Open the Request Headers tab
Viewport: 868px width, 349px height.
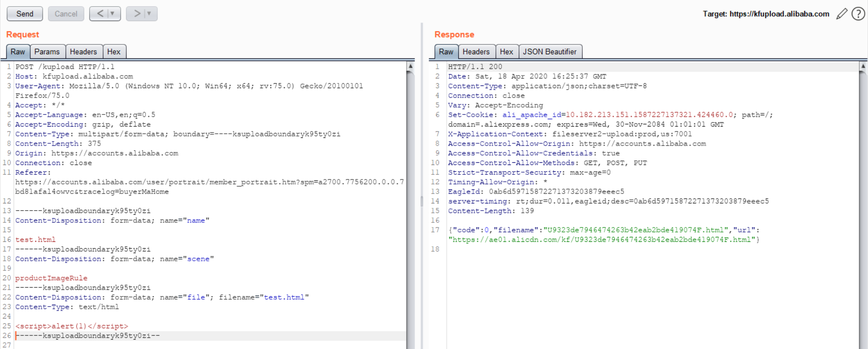click(x=84, y=52)
